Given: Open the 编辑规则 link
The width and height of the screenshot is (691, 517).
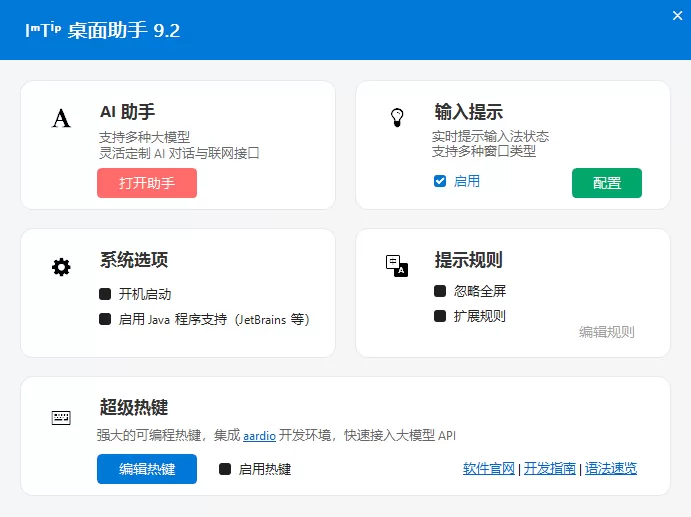Looking at the screenshot, I should (x=607, y=332).
